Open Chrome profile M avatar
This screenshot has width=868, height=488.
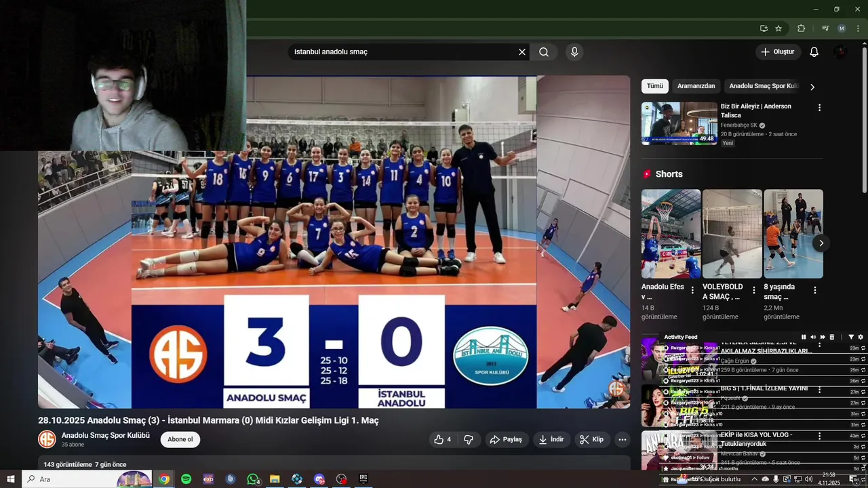tap(842, 28)
